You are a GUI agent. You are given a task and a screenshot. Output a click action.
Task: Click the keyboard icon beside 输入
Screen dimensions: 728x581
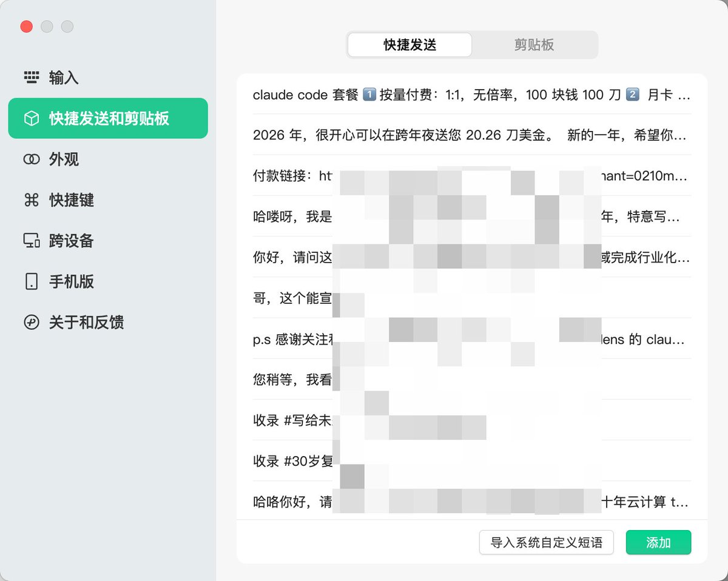click(31, 78)
